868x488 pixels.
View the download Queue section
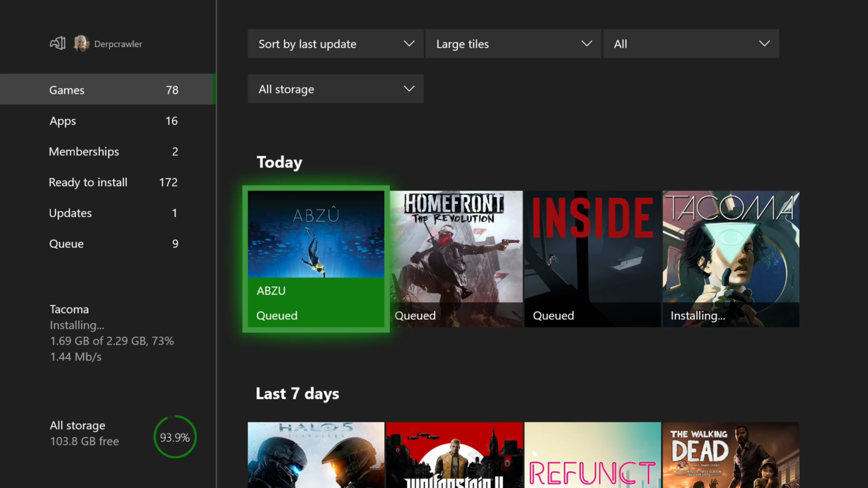[x=108, y=244]
